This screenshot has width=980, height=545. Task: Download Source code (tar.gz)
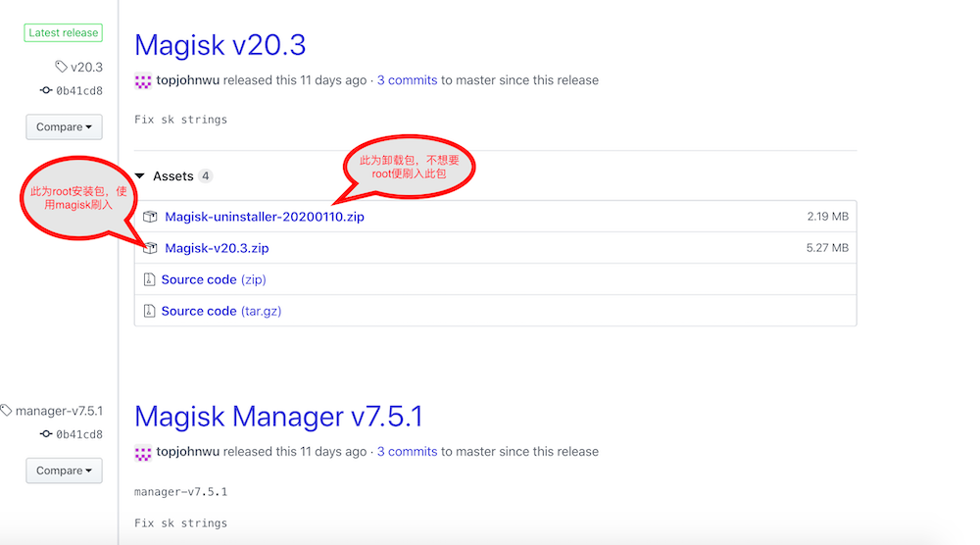(221, 311)
